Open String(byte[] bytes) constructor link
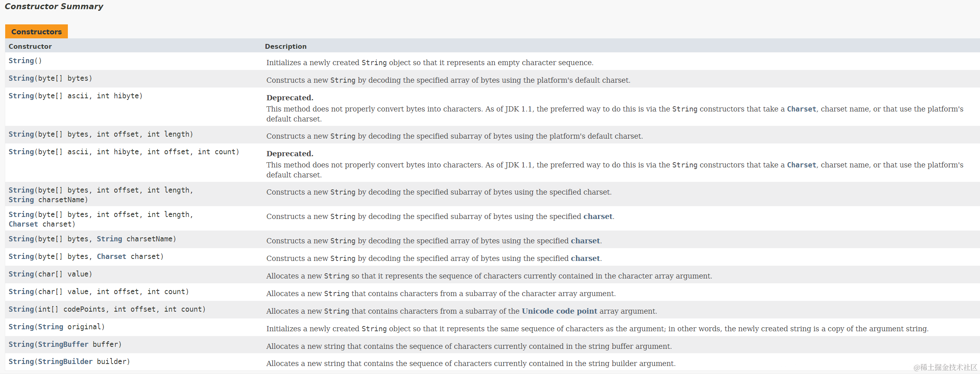Viewport: 980px width, 374px height. tap(21, 78)
